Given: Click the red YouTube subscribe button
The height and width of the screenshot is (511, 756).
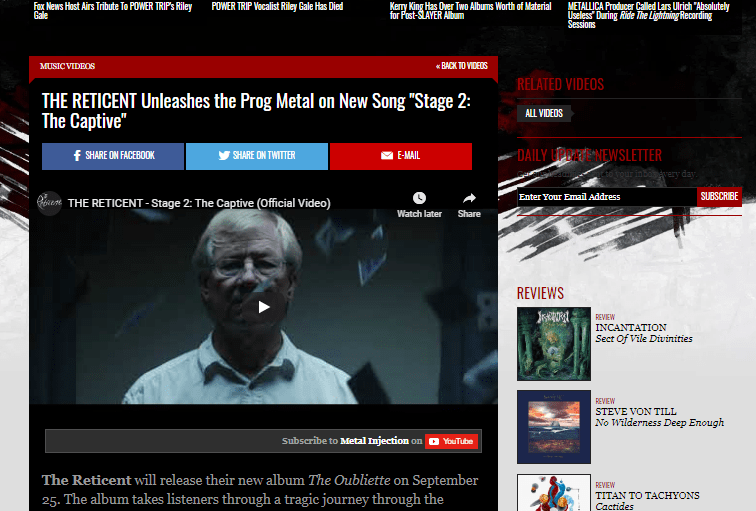Looking at the screenshot, I should pos(451,441).
